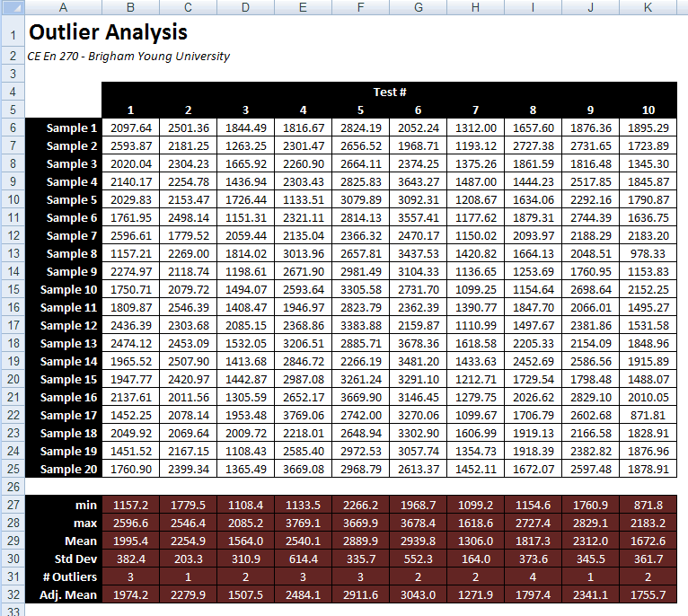Viewport: 688px width, 616px height.
Task: Select row 6 header
Action: click(x=13, y=128)
